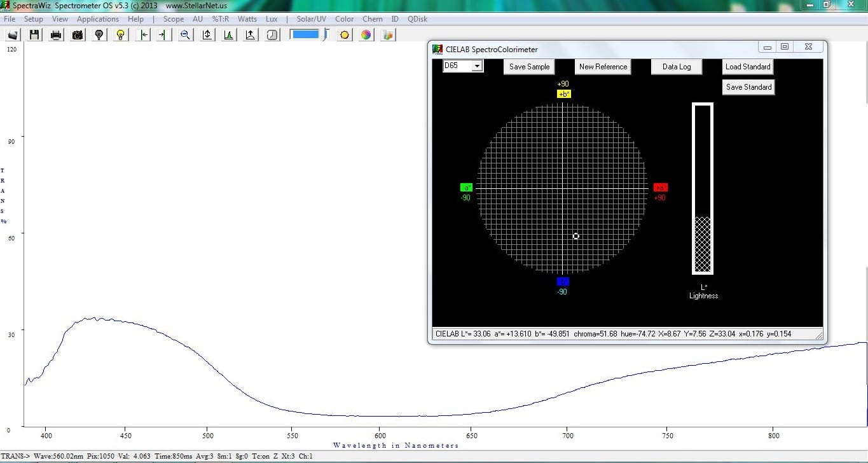The image size is (868, 463).
Task: Open the File menu
Action: 10,19
